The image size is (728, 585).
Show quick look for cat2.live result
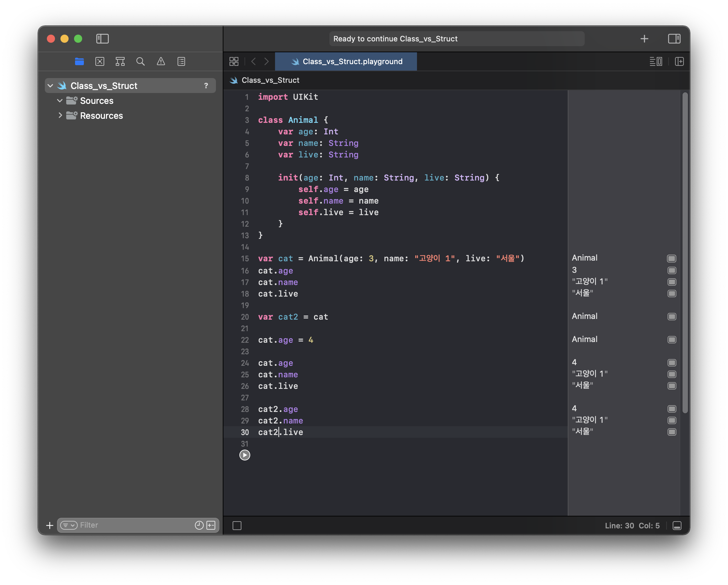(x=672, y=432)
